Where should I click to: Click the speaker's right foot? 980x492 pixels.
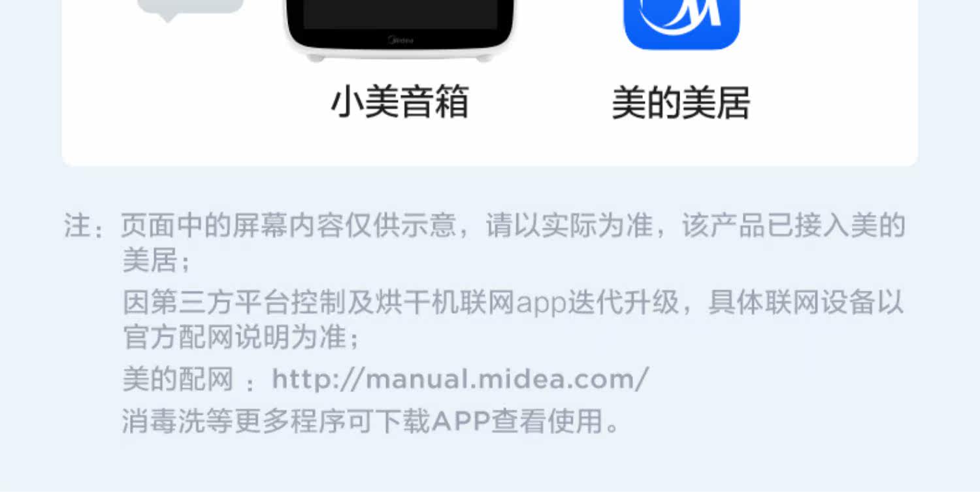[x=484, y=58]
